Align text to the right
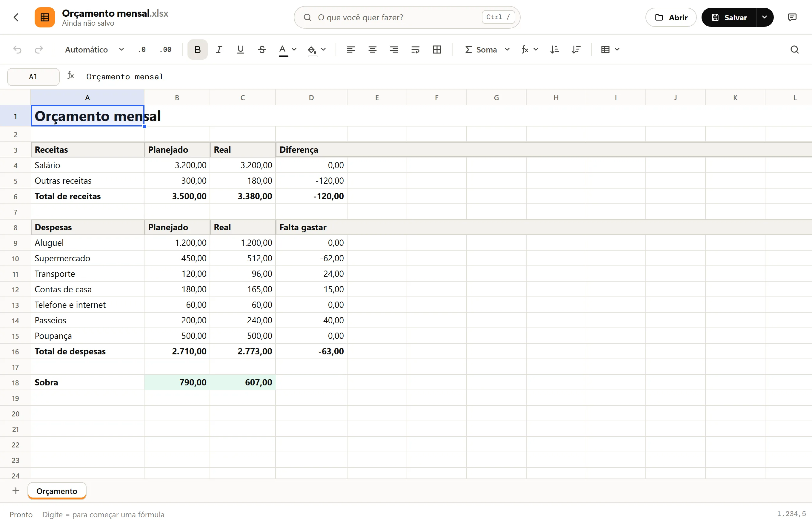The width and height of the screenshot is (812, 525). [x=394, y=50]
